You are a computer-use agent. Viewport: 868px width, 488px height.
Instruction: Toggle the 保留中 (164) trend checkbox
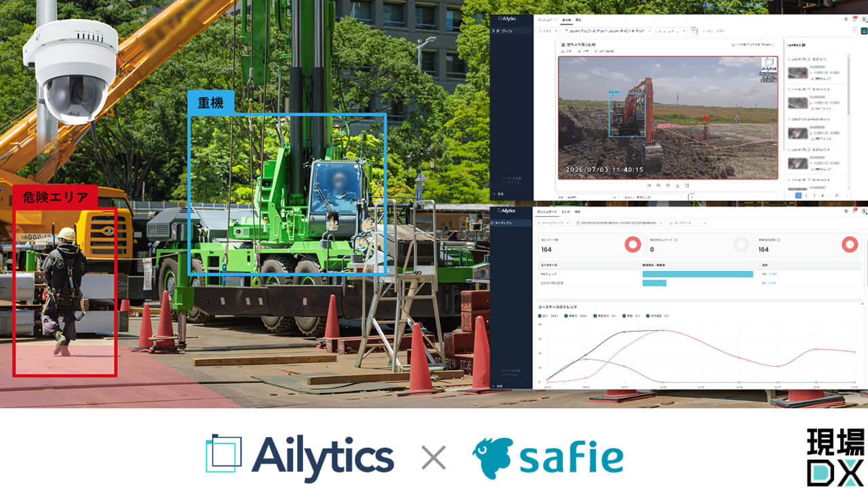[566, 316]
